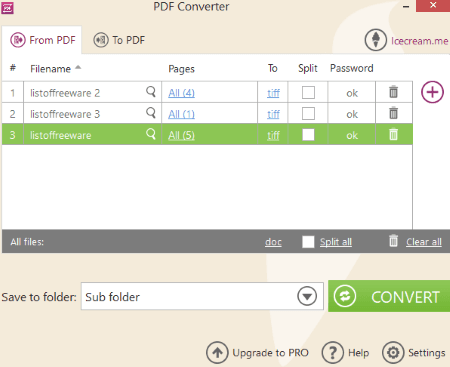Image resolution: width=450 pixels, height=367 pixels.
Task: Remove highlighted listoffreeware row via trash icon
Action: point(393,134)
